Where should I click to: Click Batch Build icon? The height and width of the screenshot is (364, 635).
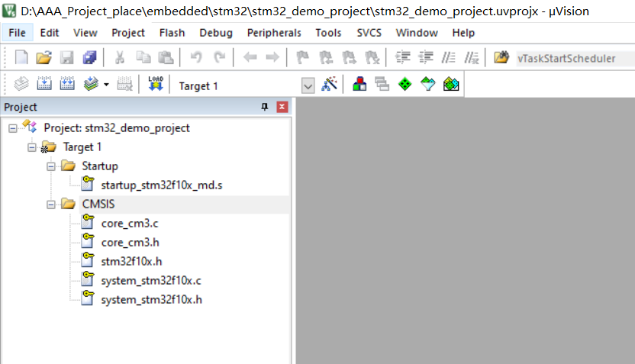91,84
